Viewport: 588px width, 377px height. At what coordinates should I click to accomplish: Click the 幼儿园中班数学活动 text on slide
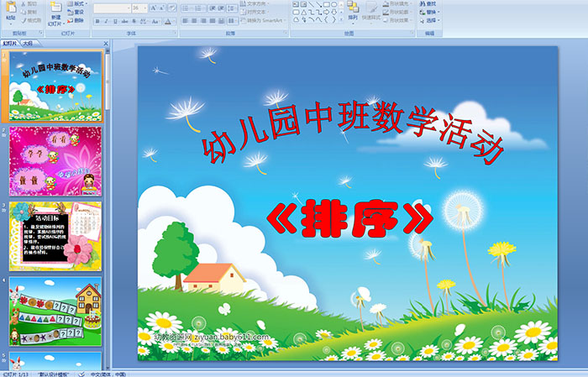pos(353,132)
